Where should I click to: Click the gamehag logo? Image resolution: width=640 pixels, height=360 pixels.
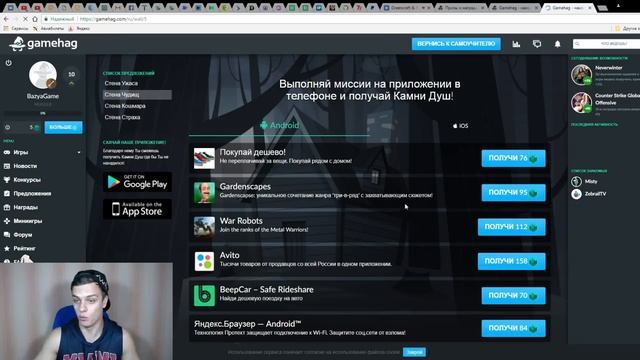pyautogui.click(x=43, y=43)
